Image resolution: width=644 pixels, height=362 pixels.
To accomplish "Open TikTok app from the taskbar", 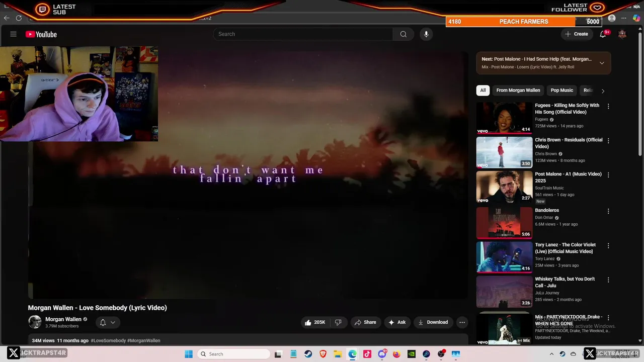I will point(367,354).
